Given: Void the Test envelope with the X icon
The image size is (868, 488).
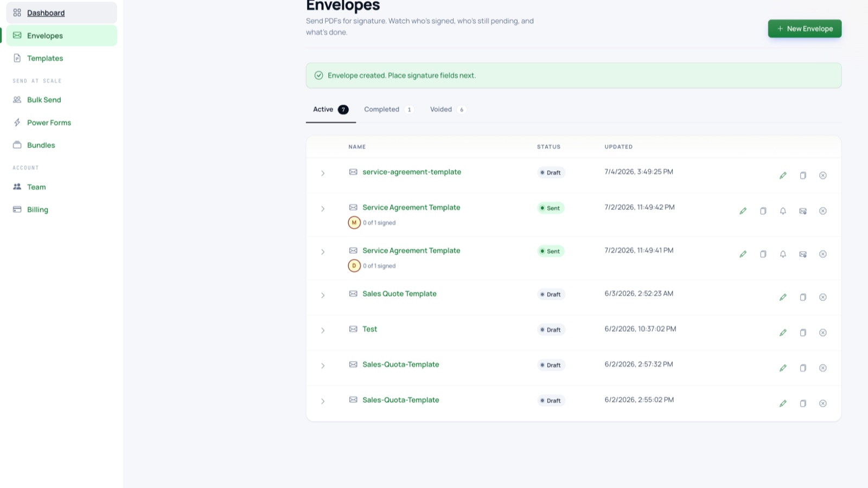Looking at the screenshot, I should pyautogui.click(x=823, y=332).
